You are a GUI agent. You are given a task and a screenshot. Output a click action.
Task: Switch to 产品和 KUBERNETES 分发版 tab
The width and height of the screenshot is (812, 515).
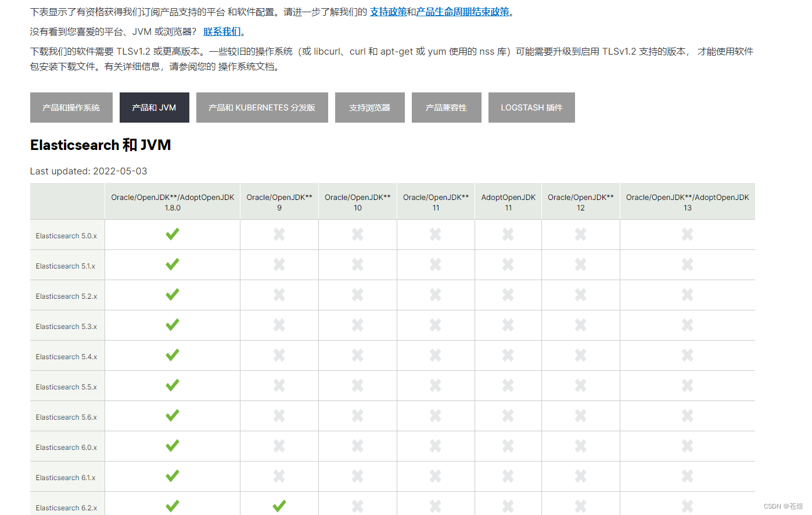(x=262, y=108)
